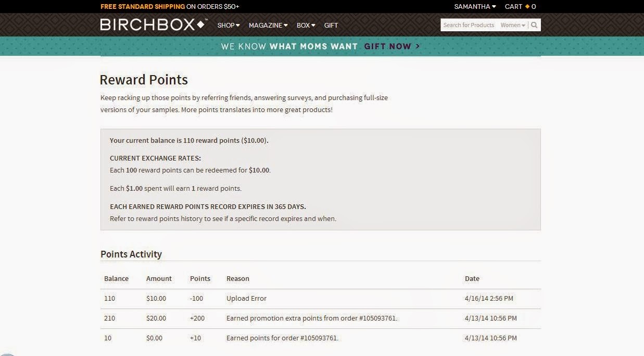Click the $20.00 amount cell
Image resolution: width=644 pixels, height=356 pixels.
pyautogui.click(x=156, y=318)
